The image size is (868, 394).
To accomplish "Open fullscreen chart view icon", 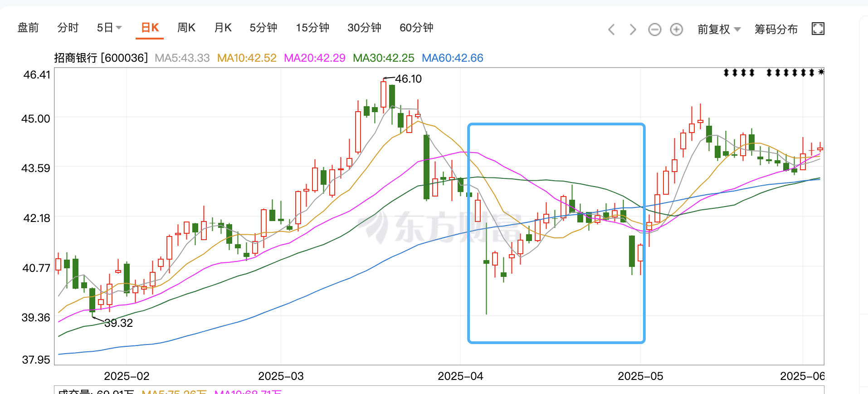I will pos(818,29).
